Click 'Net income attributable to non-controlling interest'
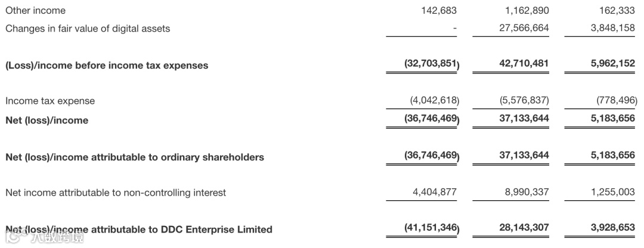 click(116, 193)
